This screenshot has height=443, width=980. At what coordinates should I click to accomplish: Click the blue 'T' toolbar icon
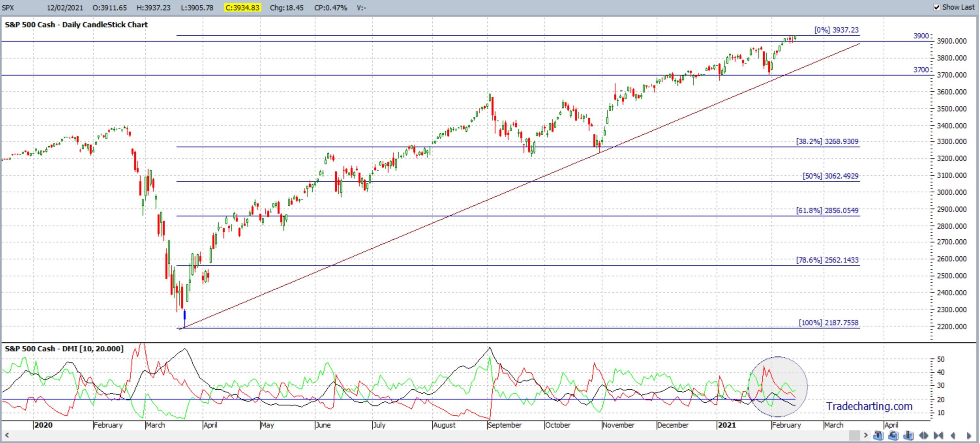point(878,435)
